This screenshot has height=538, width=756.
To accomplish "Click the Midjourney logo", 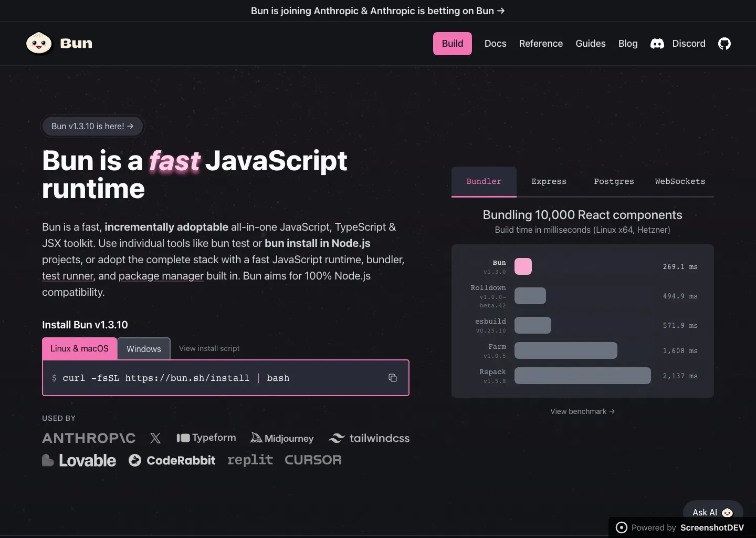I will [x=282, y=438].
